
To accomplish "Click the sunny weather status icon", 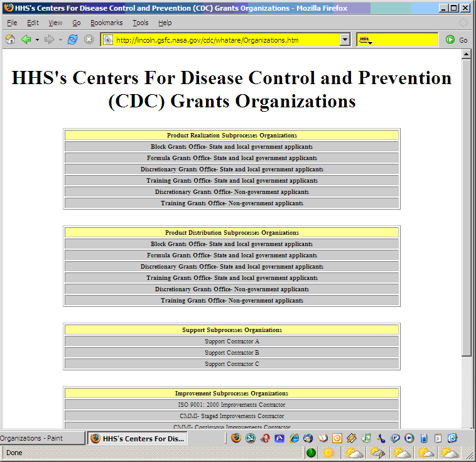I will (329, 453).
